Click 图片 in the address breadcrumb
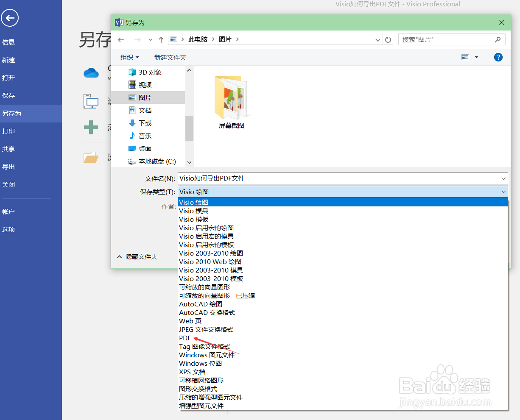 pos(225,39)
